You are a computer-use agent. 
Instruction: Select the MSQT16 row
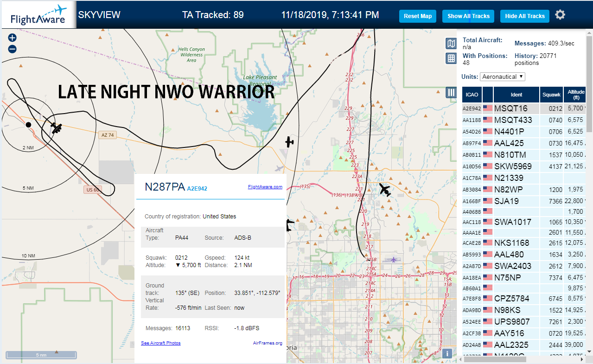524,109
